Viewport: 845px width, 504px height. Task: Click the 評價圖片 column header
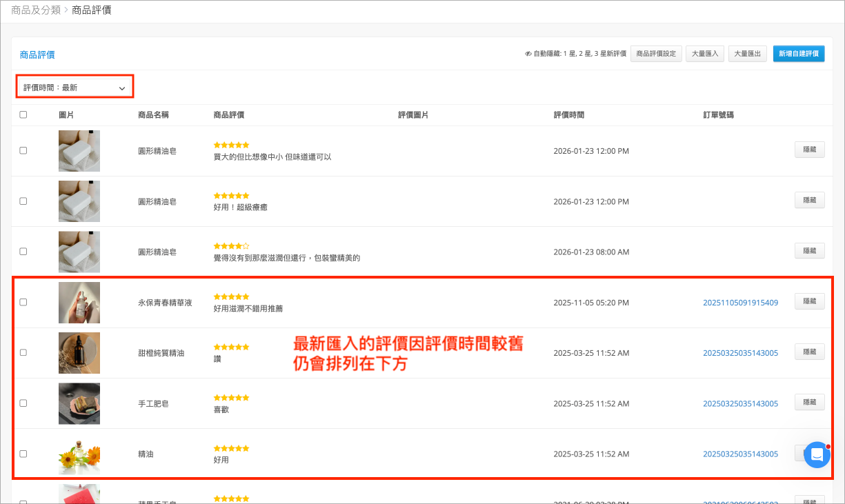[x=413, y=114]
